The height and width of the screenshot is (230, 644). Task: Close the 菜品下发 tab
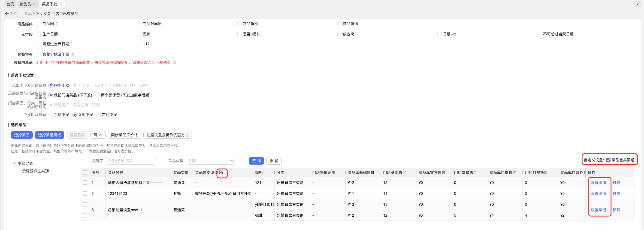(x=61, y=4)
